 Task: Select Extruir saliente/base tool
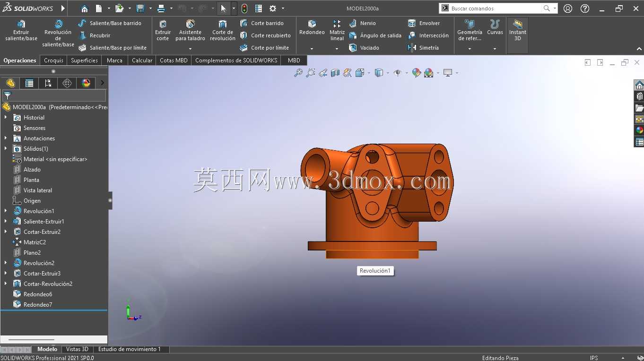(x=21, y=31)
